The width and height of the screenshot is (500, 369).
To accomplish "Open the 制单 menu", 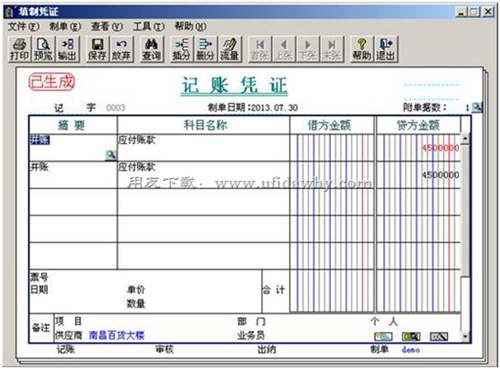I will (x=65, y=26).
